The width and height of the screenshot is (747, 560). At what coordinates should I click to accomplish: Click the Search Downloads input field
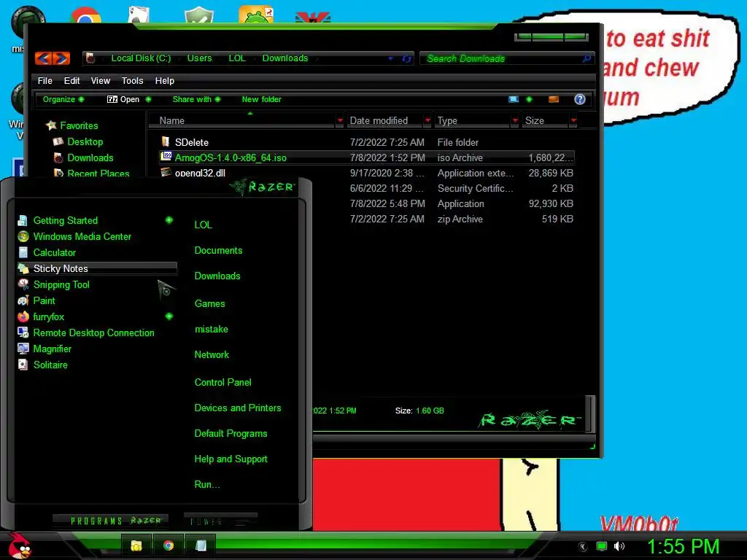[507, 58]
